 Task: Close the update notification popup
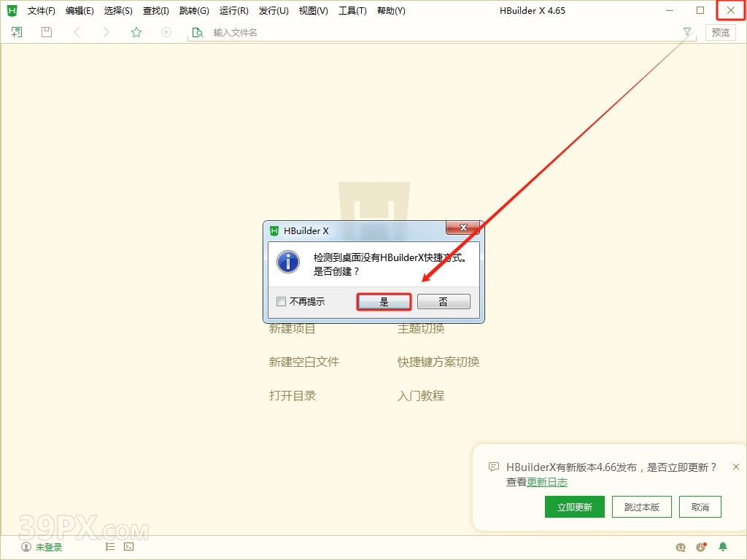[736, 467]
